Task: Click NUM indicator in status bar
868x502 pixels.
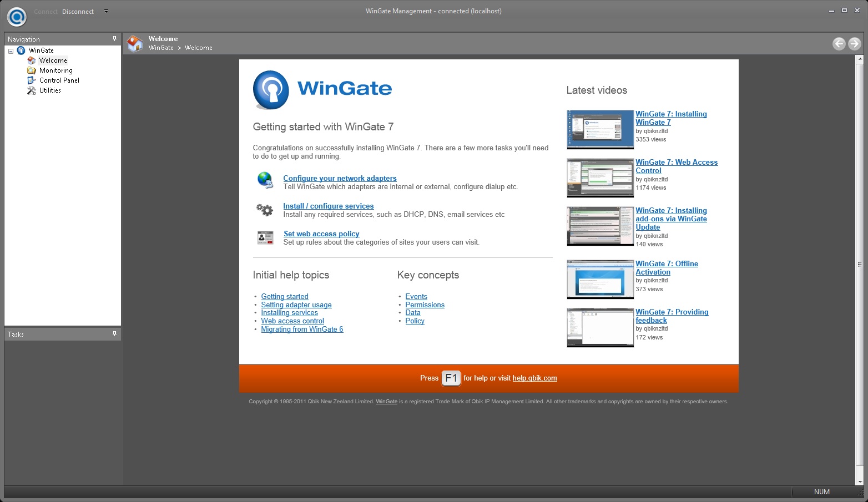Action: point(821,492)
